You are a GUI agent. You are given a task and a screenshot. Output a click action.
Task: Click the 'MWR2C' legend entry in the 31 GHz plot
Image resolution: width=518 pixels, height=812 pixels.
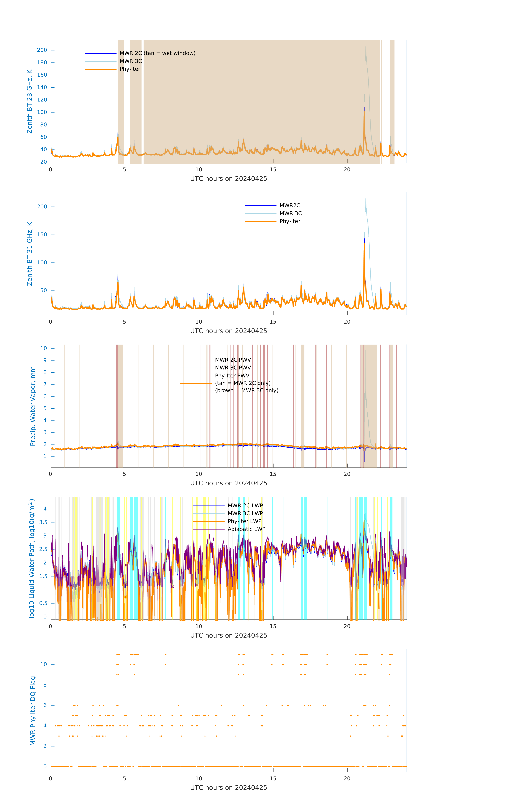coord(290,205)
